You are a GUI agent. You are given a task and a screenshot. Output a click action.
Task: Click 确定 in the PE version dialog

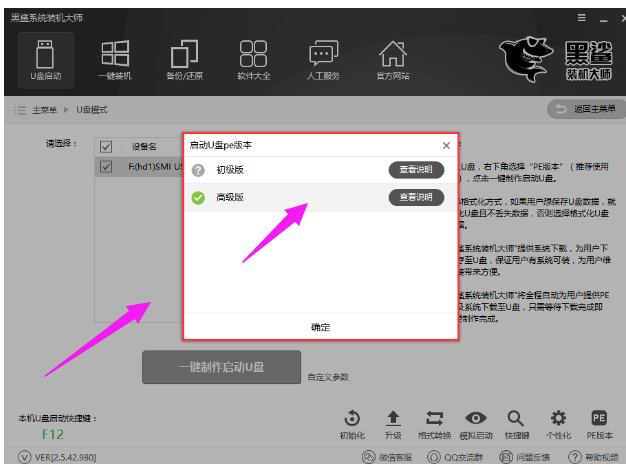click(320, 327)
